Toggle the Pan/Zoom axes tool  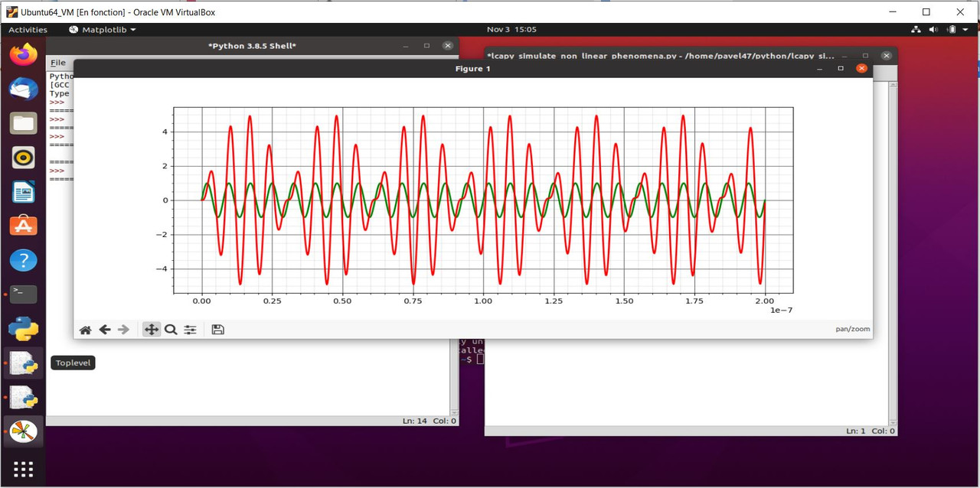pos(152,330)
